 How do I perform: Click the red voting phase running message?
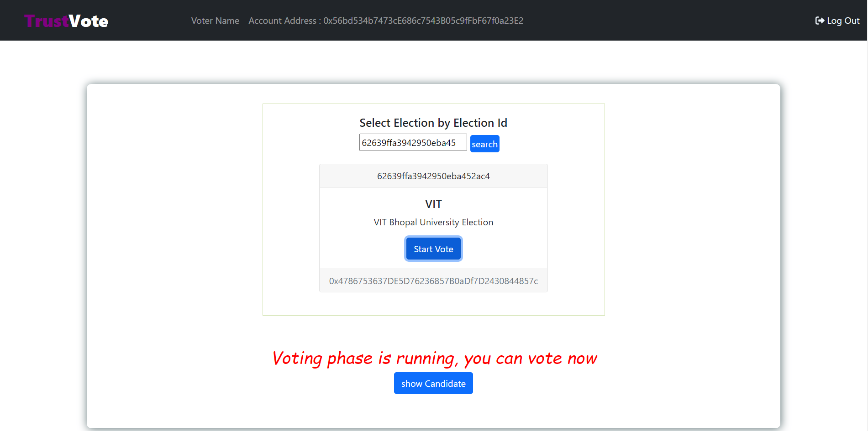pos(434,358)
